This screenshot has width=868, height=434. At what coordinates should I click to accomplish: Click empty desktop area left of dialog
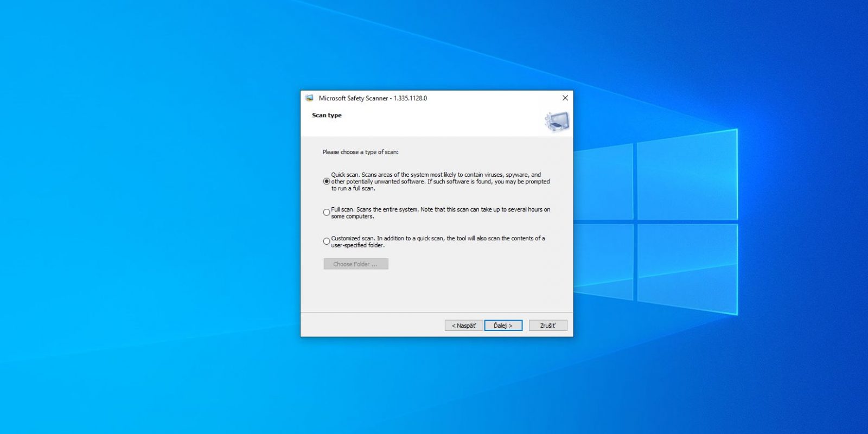(x=152, y=217)
